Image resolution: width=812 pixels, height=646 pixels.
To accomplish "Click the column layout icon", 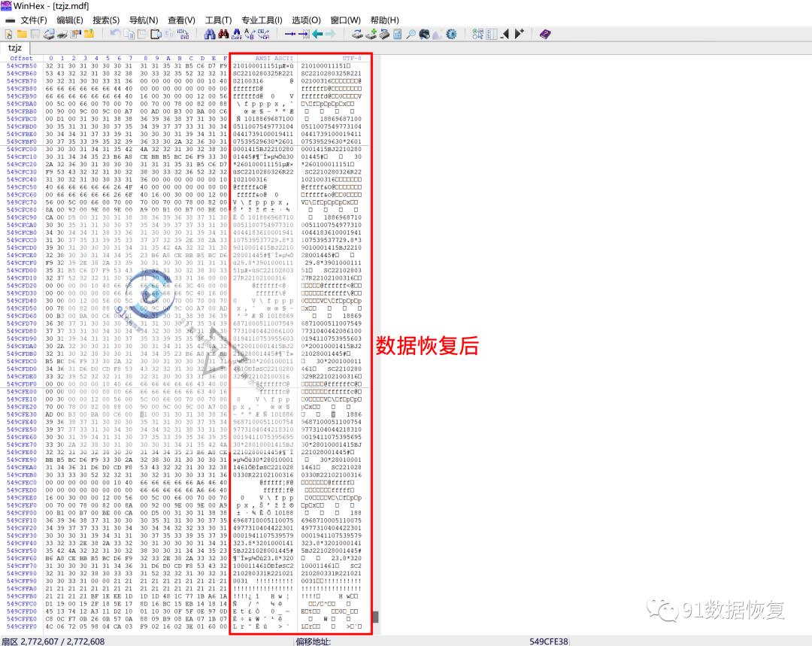I will (492, 34).
